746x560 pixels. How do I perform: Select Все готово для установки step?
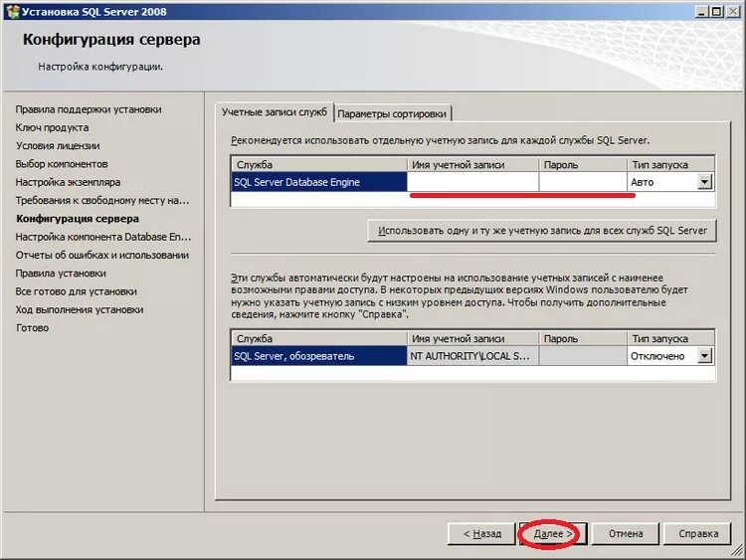click(x=77, y=291)
